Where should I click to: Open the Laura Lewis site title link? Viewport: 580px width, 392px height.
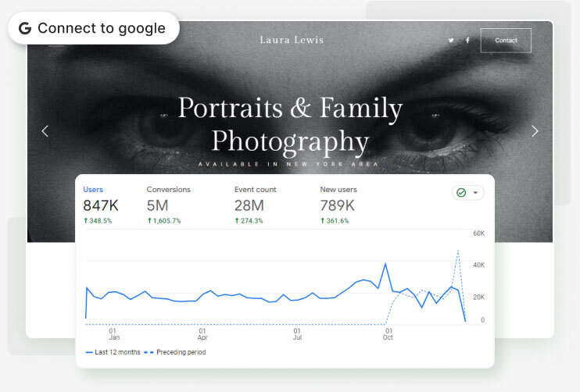tap(292, 40)
